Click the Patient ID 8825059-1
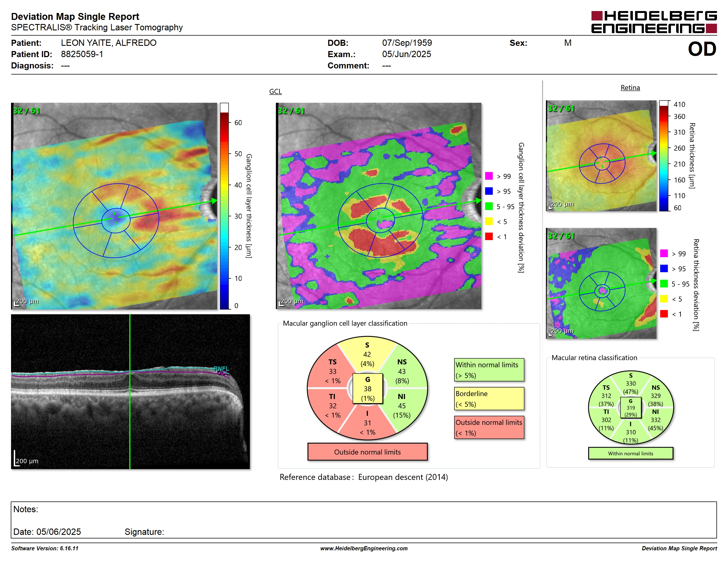Screen dimensions: 728x563 82,54
